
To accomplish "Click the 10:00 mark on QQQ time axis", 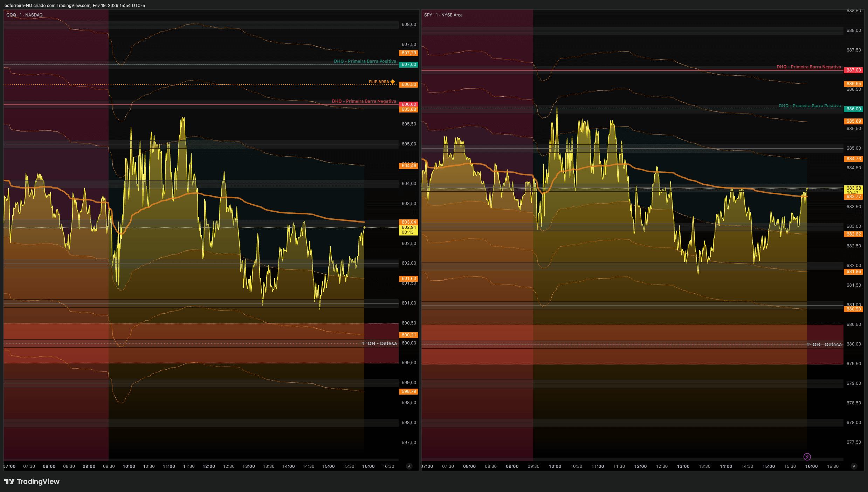I will [129, 466].
